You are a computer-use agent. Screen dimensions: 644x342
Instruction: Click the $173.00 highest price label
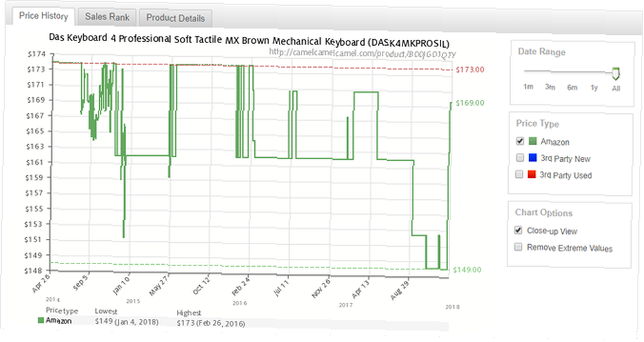pos(470,70)
